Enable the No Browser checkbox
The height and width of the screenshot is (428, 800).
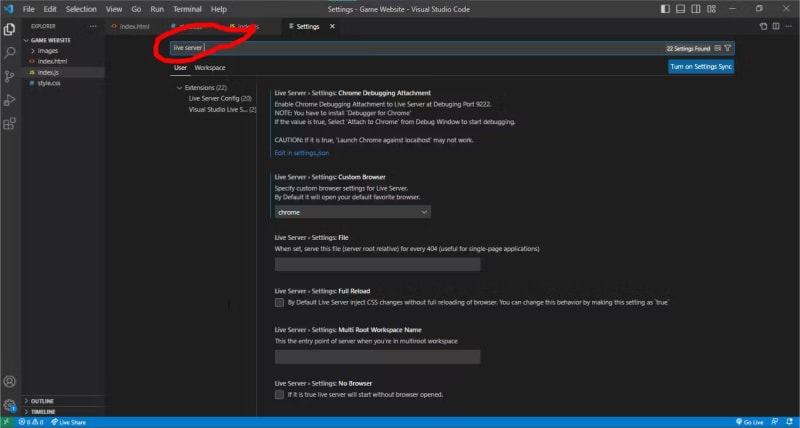tap(279, 394)
